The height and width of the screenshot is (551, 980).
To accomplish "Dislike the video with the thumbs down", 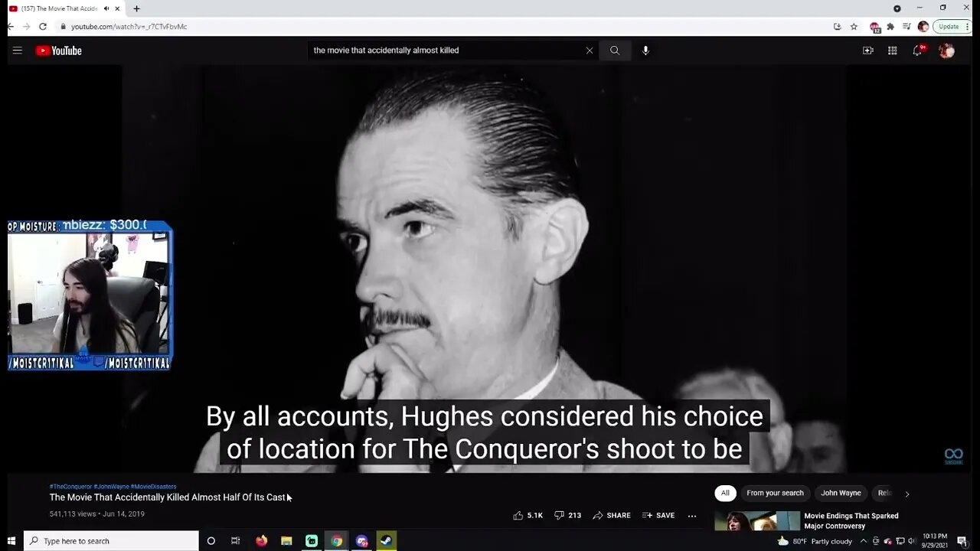I will point(567,515).
